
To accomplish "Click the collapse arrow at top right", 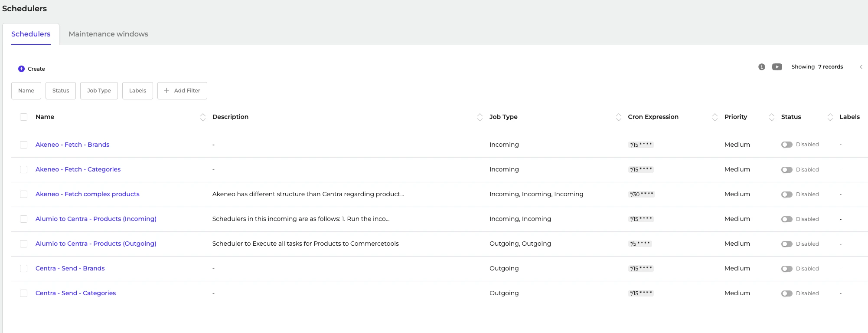I will [x=861, y=67].
